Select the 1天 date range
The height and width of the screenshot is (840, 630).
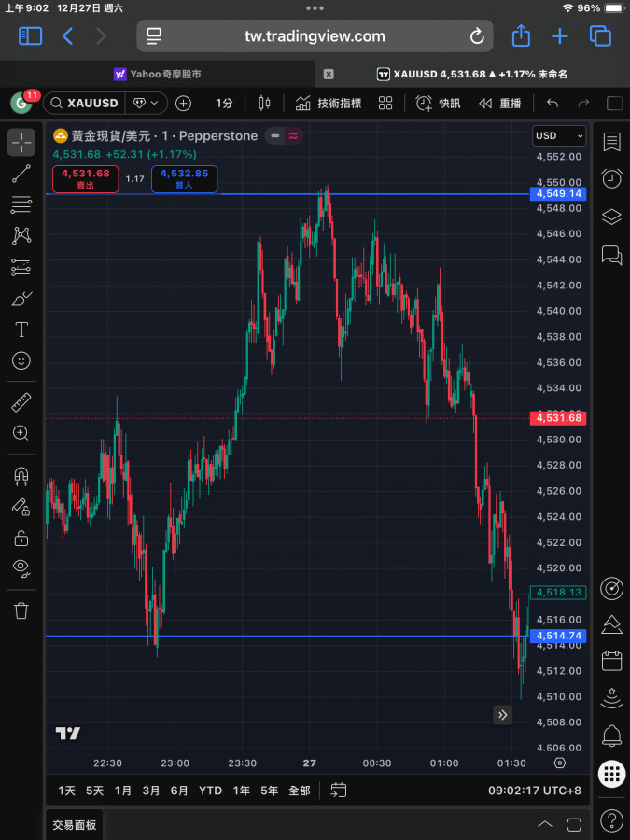pos(67,791)
